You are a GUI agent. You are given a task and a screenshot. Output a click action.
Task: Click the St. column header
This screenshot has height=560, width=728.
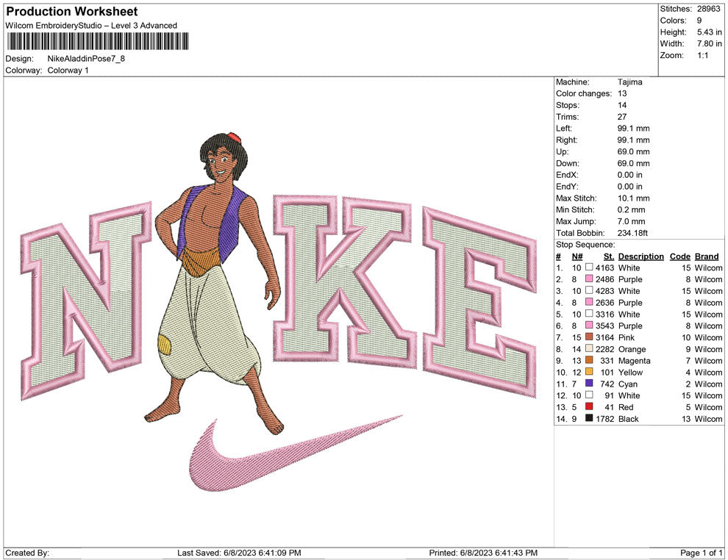[x=609, y=256]
